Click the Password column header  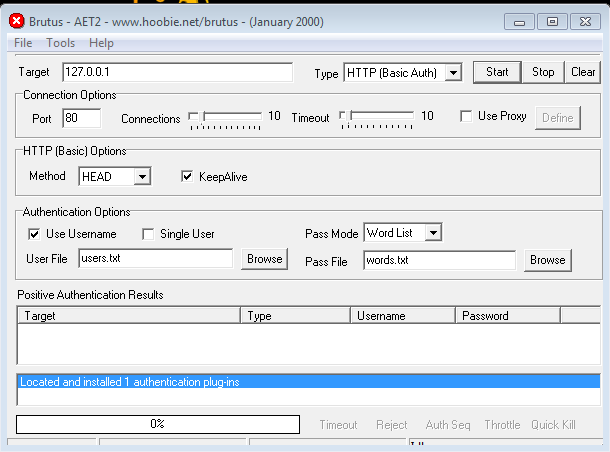coord(508,315)
